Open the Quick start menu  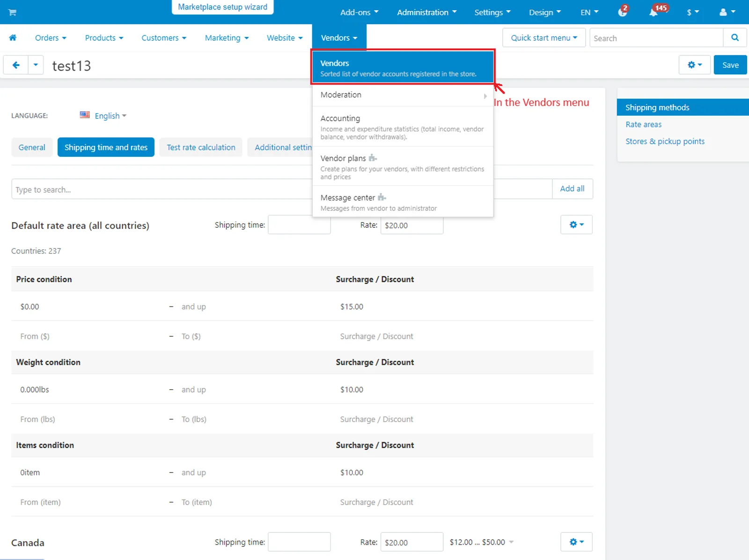coord(544,38)
